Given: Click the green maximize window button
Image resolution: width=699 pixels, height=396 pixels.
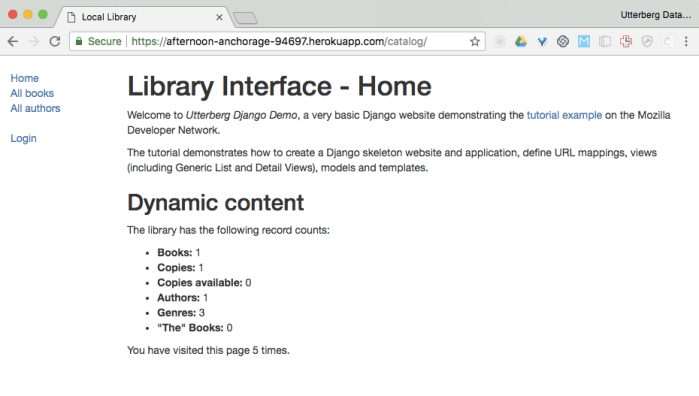Looking at the screenshot, I should click(43, 15).
